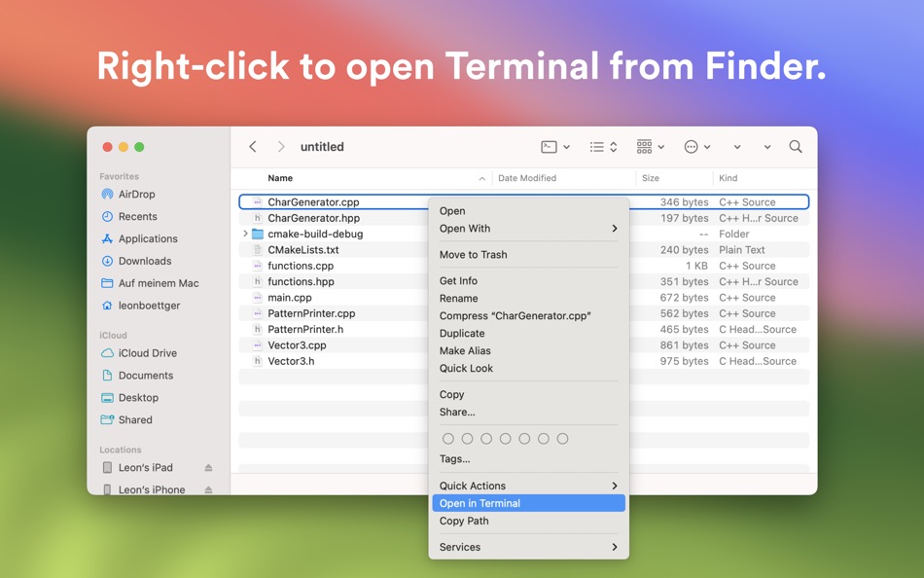
Task: Choose Tags... in context menu
Action: 528,458
